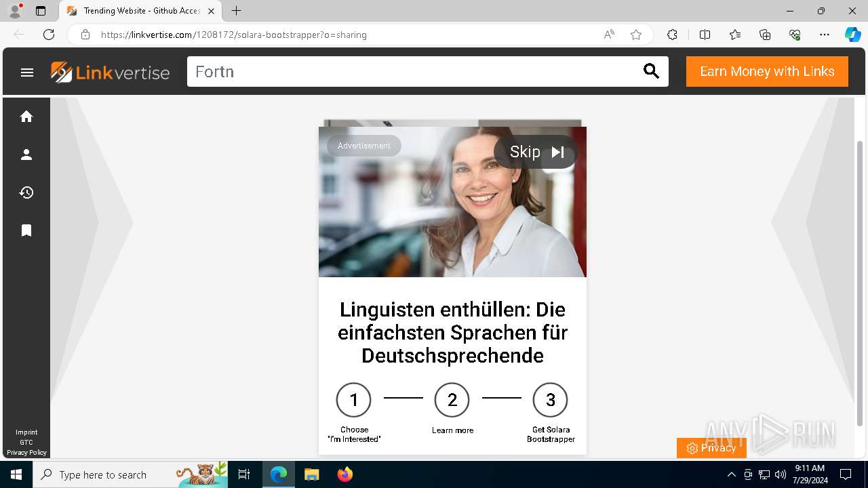
Task: Click the search magnifier icon
Action: click(651, 71)
